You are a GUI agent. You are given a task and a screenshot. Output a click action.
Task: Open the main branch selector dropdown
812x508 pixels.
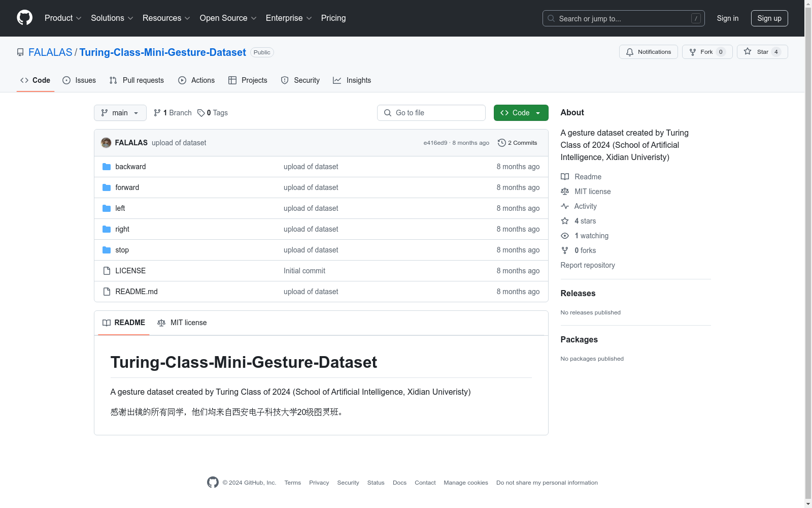(120, 113)
